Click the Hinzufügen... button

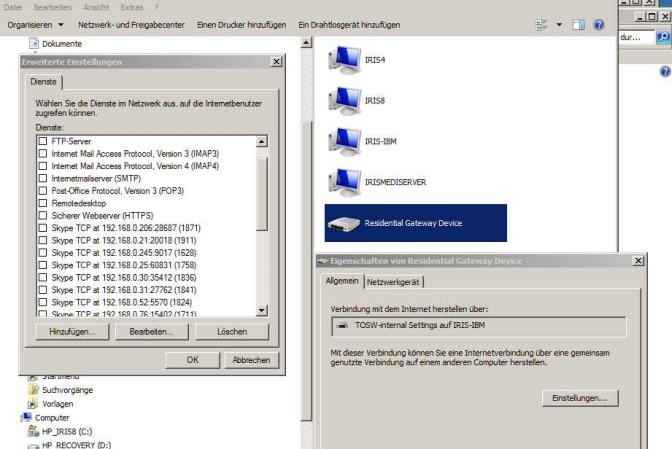tap(72, 332)
